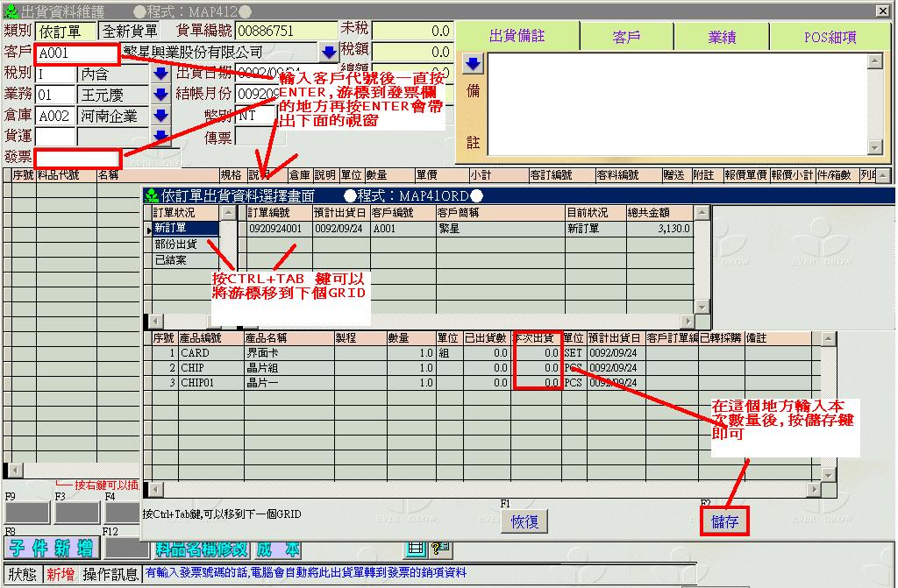Click the blue arrow beside remarks box
The height and width of the screenshot is (588, 898).
point(473,64)
